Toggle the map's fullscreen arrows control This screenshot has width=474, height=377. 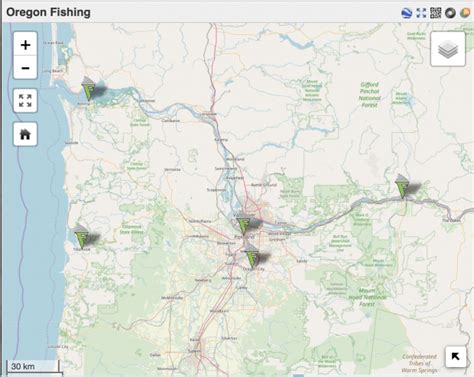pyautogui.click(x=25, y=101)
